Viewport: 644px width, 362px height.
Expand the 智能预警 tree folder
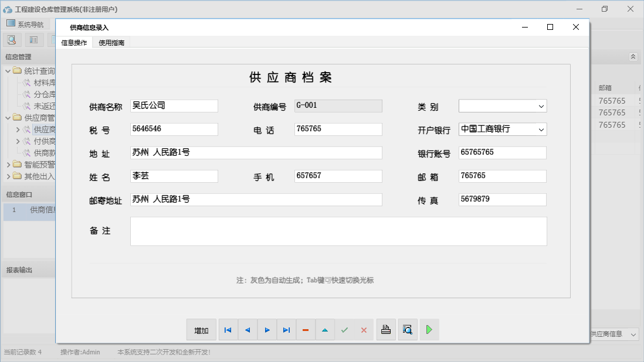pos(8,165)
